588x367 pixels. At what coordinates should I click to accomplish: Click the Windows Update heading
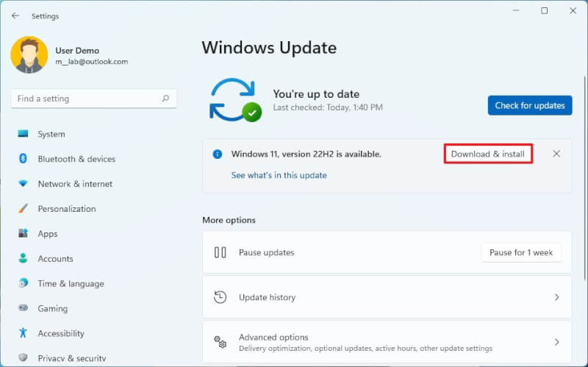269,48
